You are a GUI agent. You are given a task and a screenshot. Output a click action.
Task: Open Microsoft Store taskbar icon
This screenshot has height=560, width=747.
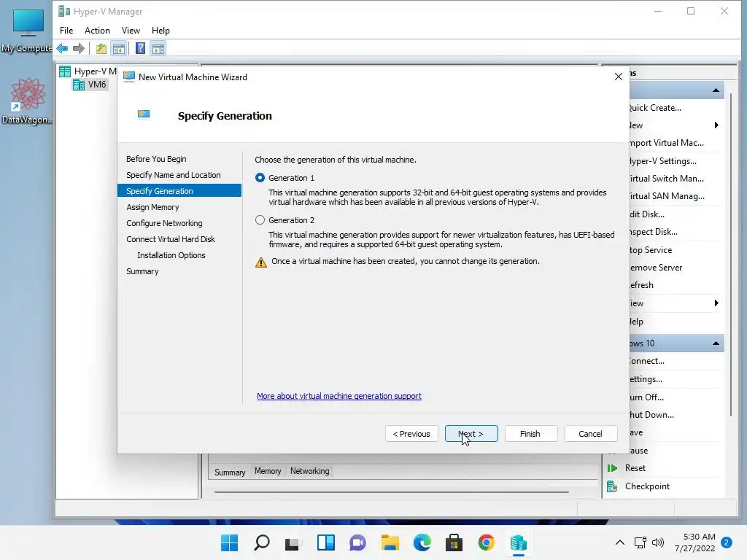coord(454,542)
